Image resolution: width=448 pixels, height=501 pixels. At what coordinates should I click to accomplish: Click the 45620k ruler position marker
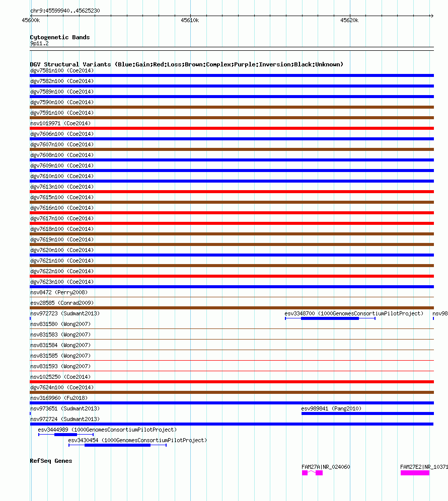pyautogui.click(x=349, y=20)
